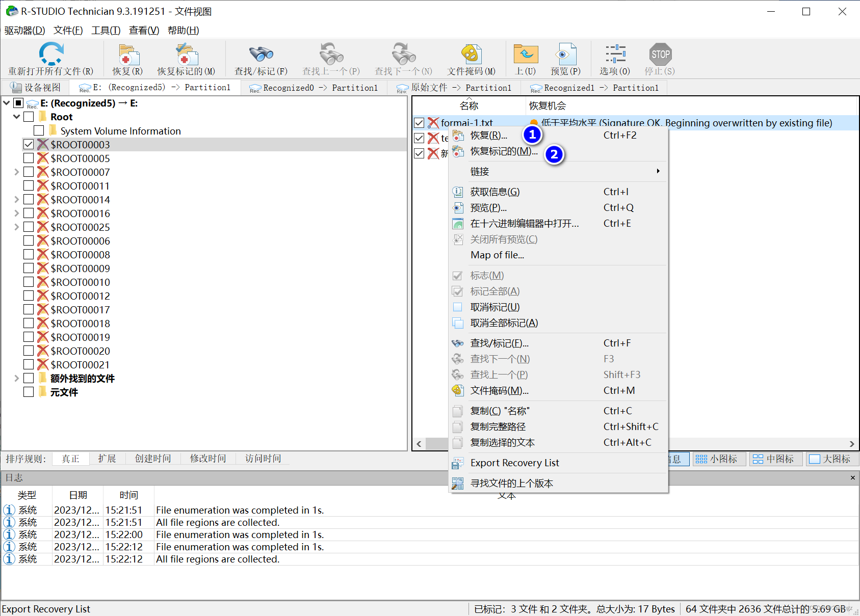Open the Options (选项) toolbar icon
The image size is (860, 616).
pos(615,54)
